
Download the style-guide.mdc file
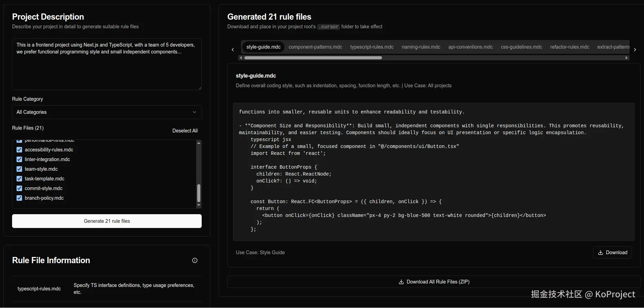tap(612, 252)
